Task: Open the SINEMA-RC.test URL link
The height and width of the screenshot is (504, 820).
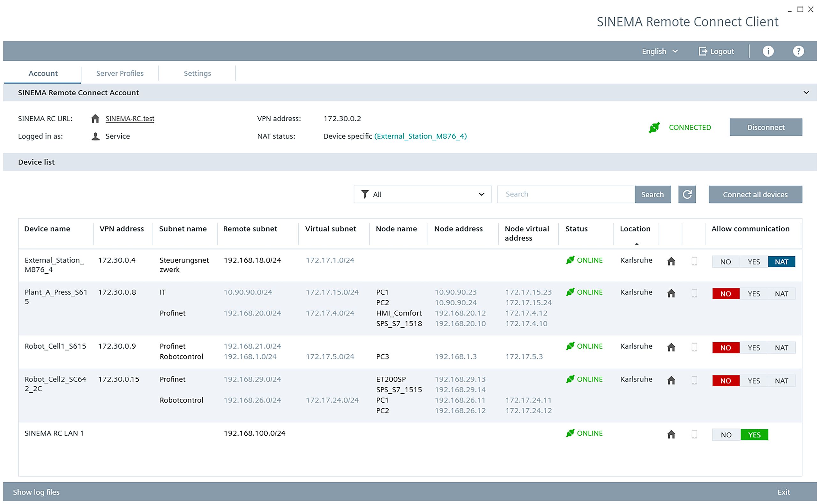Action: coord(130,119)
